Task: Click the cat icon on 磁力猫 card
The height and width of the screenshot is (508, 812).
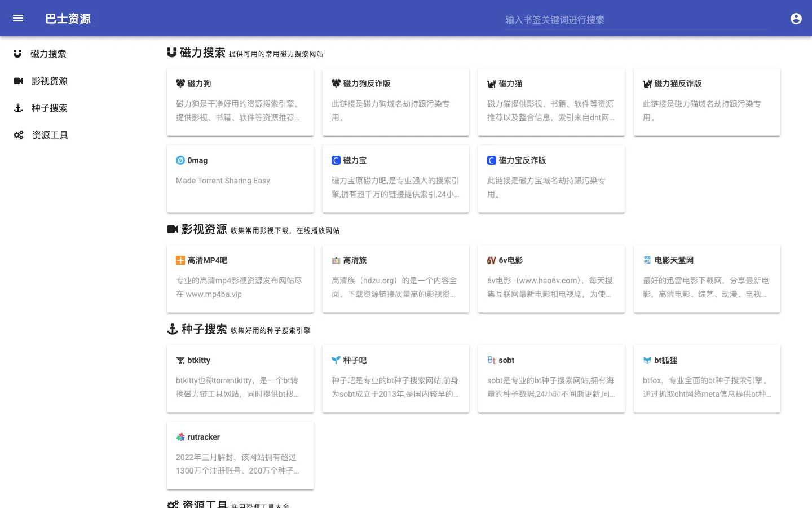Action: 492,84
